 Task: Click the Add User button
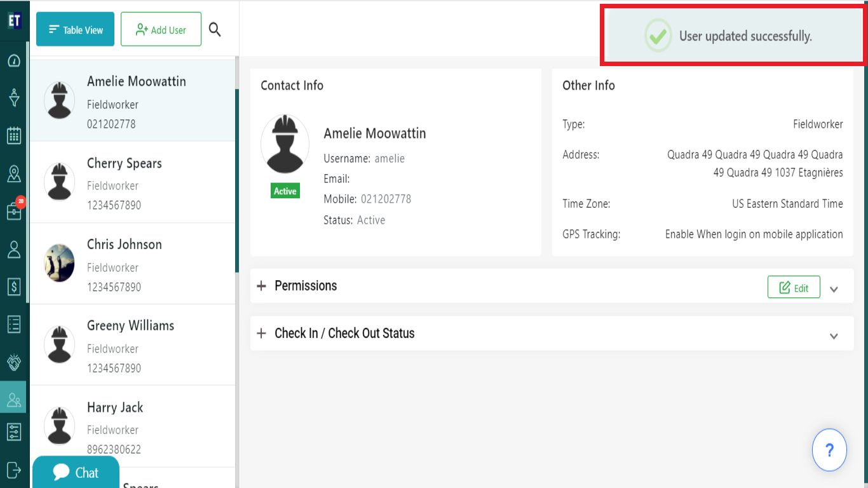(161, 29)
